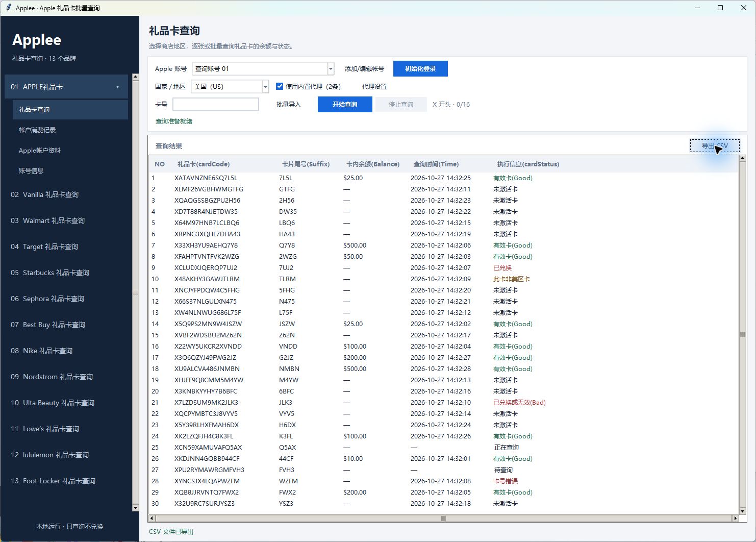Focus the 卡号 input field
Viewport: 756px width, 542px height.
[216, 104]
